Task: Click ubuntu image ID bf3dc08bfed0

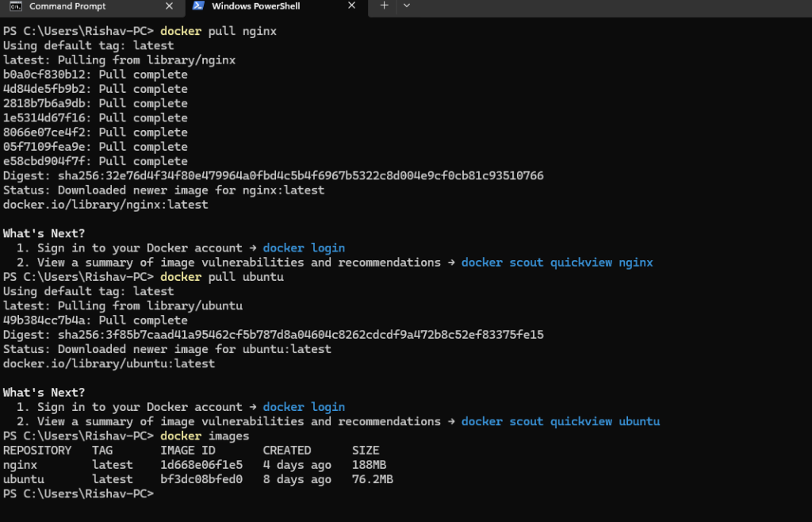Action: coord(201,479)
